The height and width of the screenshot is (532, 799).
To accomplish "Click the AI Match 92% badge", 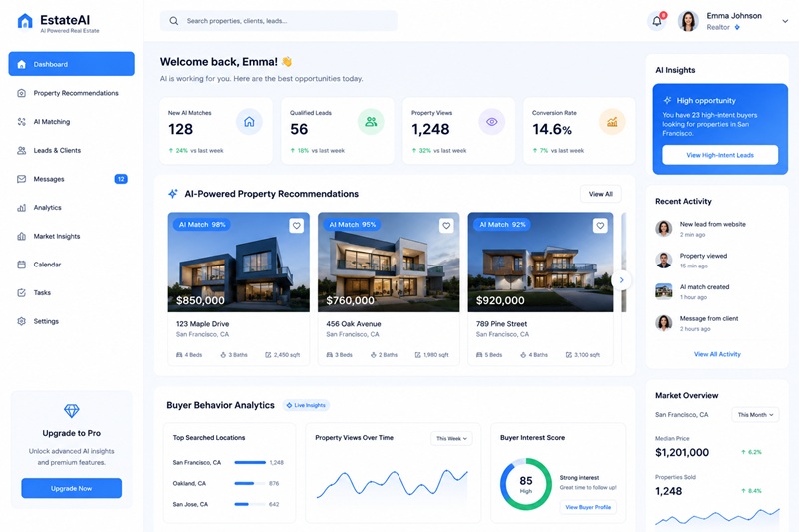I will point(502,224).
